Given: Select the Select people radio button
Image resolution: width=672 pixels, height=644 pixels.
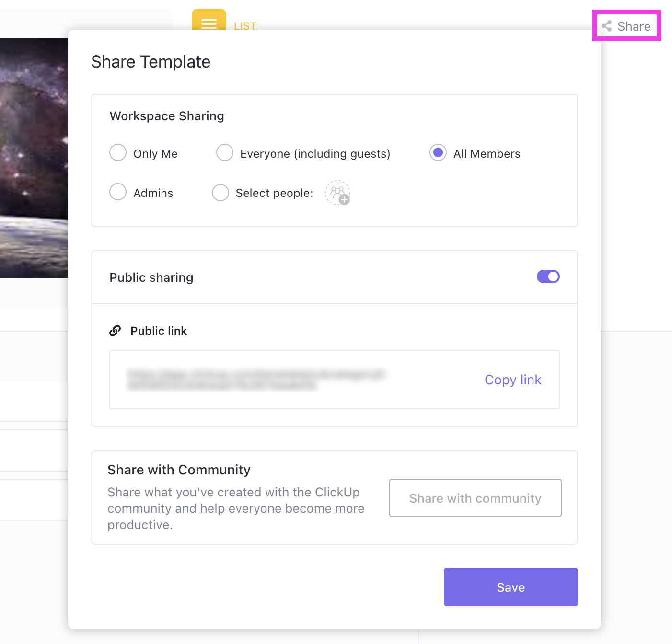Looking at the screenshot, I should (220, 192).
